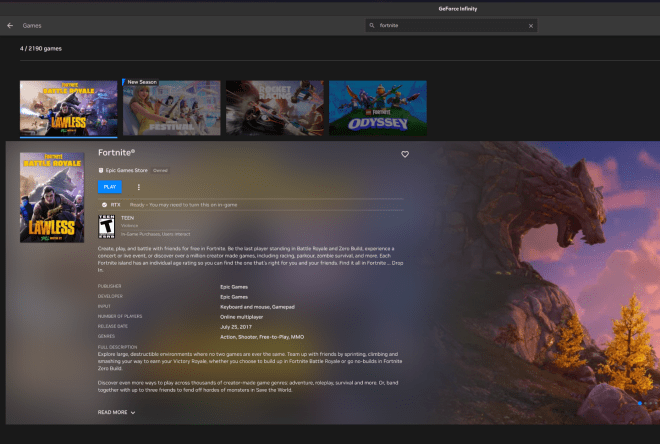Clear the fortnite search text
This screenshot has width=660, height=444.
531,26
